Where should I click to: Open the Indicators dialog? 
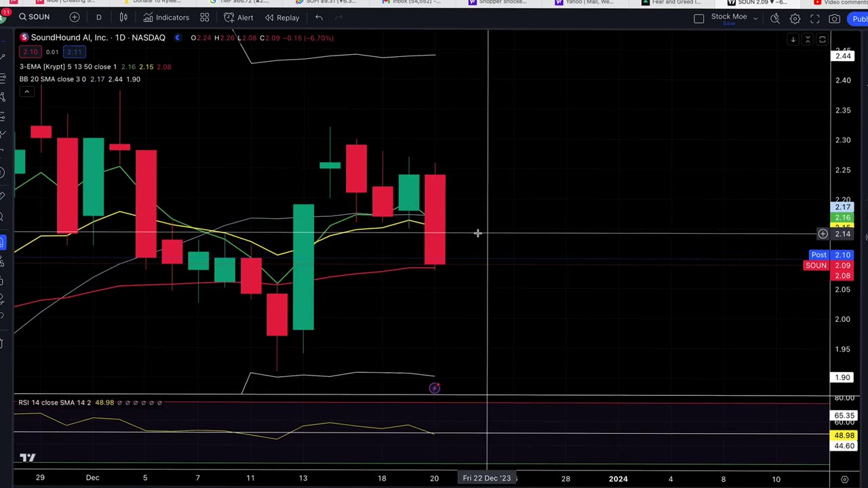(x=165, y=17)
